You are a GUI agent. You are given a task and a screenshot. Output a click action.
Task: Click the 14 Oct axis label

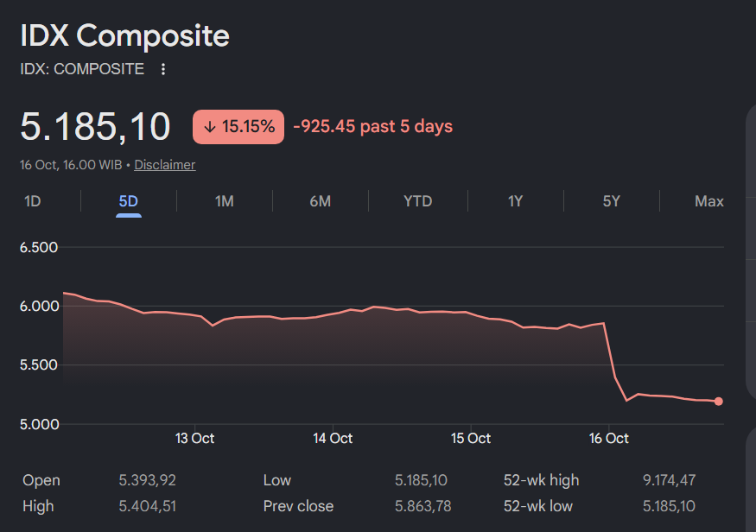point(333,439)
